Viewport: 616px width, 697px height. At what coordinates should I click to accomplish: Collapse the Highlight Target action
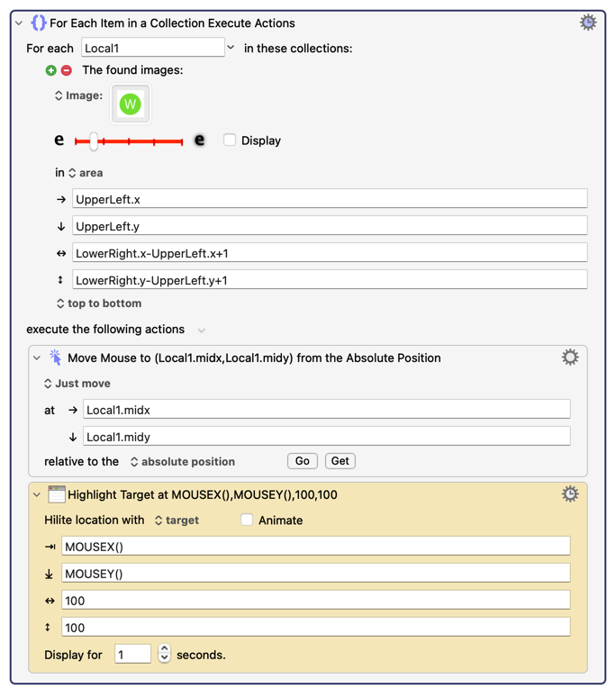(37, 495)
